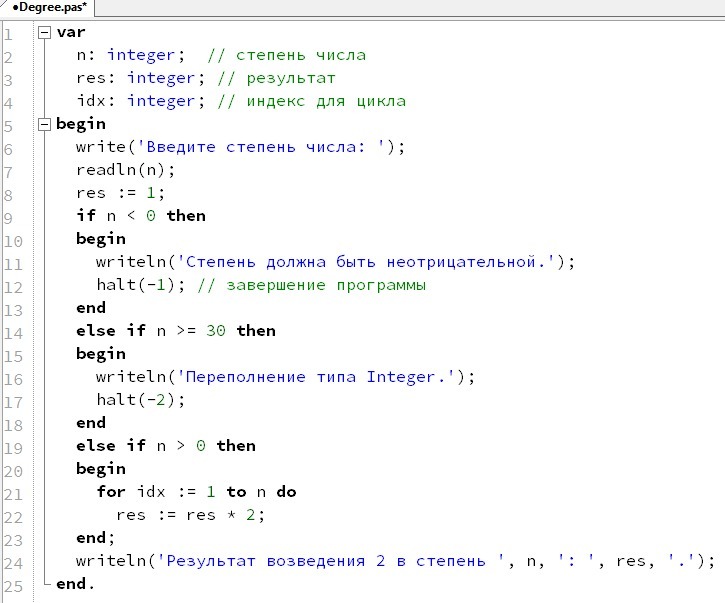
Task: Click string 'Переполнение типа Integer.'
Action: [x=316, y=377]
